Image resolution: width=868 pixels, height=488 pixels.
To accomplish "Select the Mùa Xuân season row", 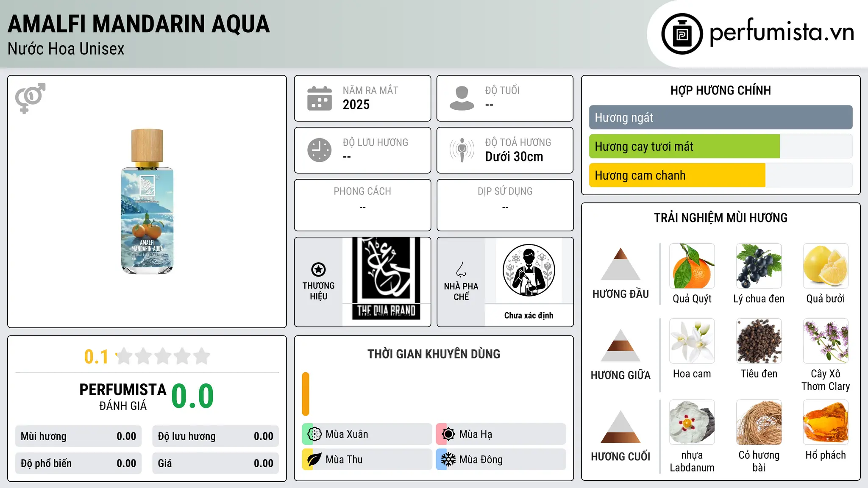I will [x=367, y=434].
